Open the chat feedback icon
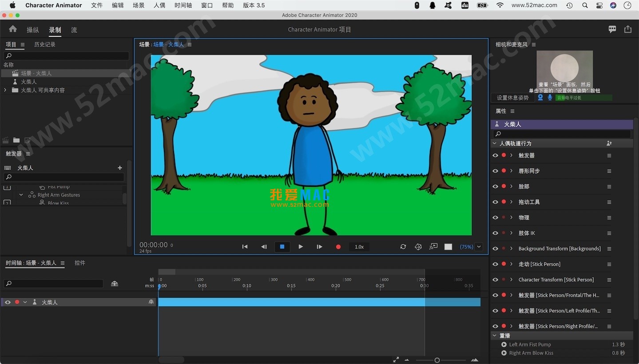Image resolution: width=639 pixels, height=364 pixels. click(612, 29)
